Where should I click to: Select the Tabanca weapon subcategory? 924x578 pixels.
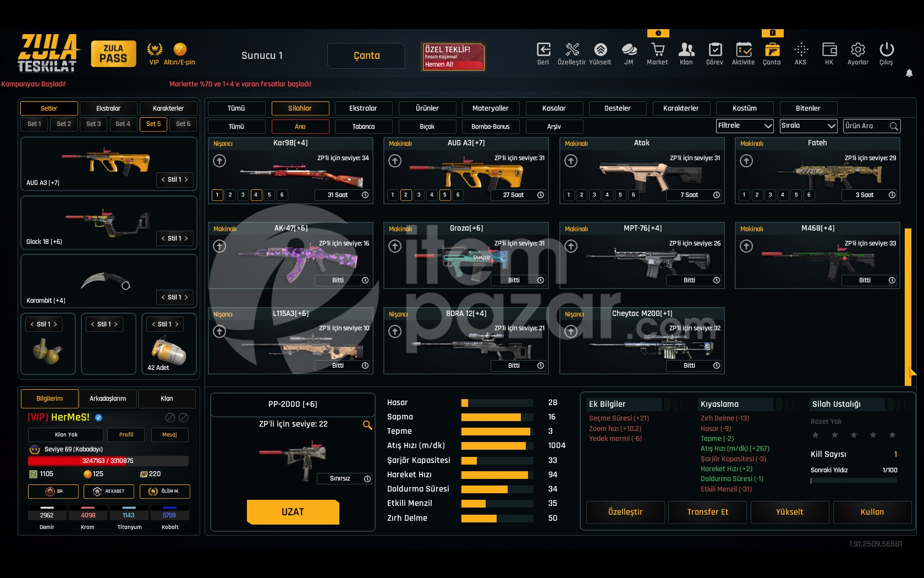point(364,127)
